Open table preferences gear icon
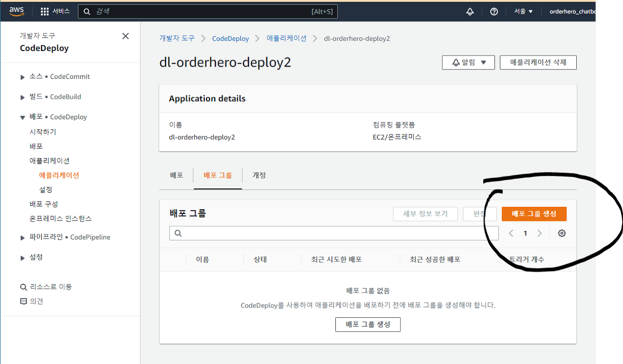The image size is (623, 364). [x=562, y=234]
